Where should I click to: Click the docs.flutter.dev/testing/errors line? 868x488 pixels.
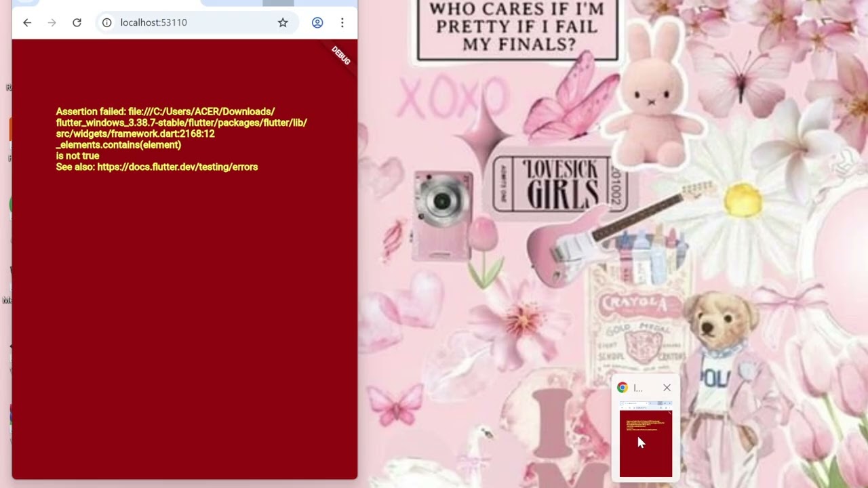coord(157,167)
